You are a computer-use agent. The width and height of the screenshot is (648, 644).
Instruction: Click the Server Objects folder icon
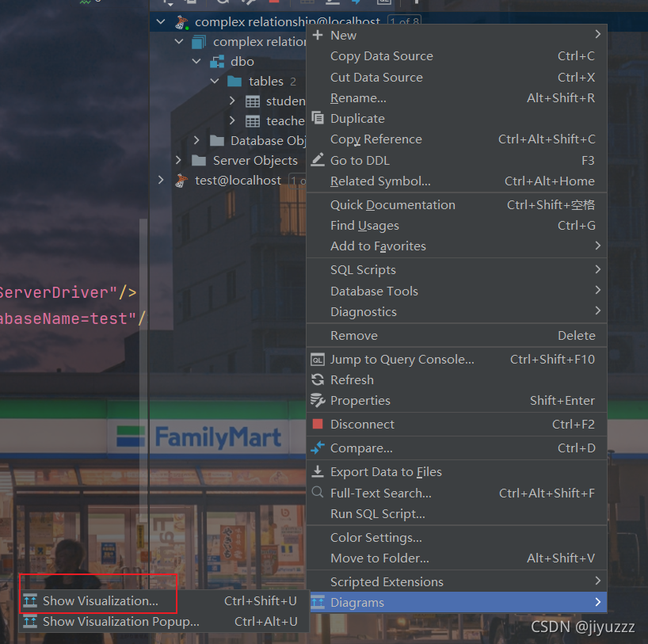(199, 160)
